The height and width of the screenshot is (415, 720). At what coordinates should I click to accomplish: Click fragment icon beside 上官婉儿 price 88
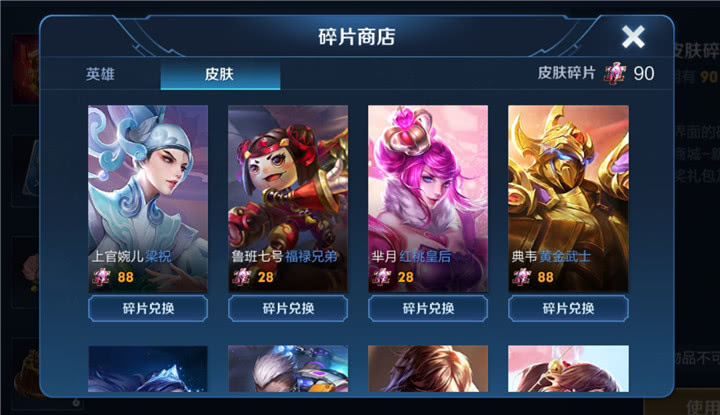click(101, 277)
